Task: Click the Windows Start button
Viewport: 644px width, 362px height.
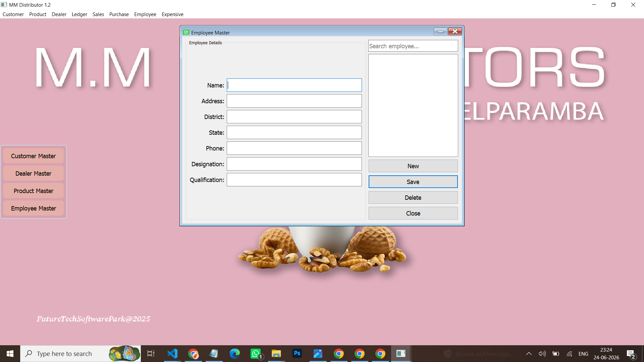Action: pos(10,354)
